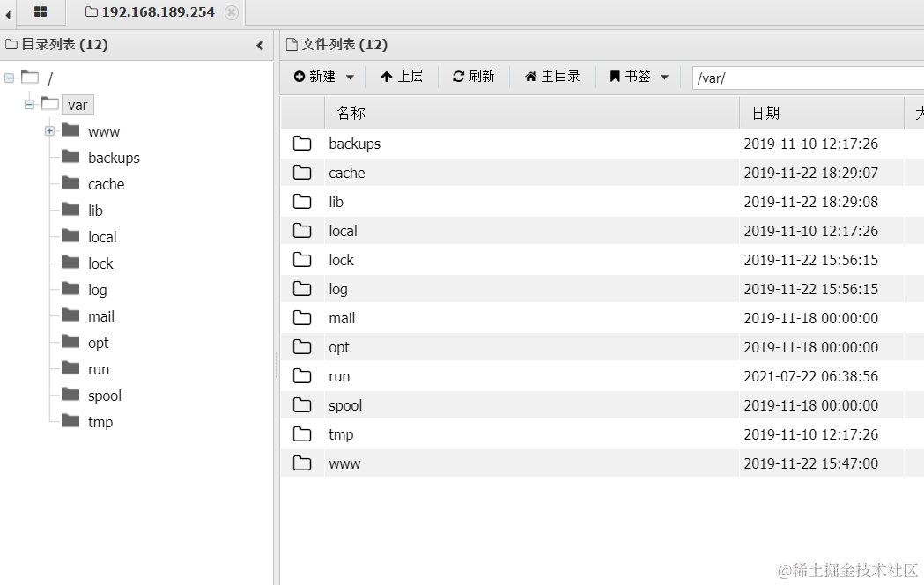
Task: Select lib folder in directory tree
Action: pyautogui.click(x=95, y=211)
